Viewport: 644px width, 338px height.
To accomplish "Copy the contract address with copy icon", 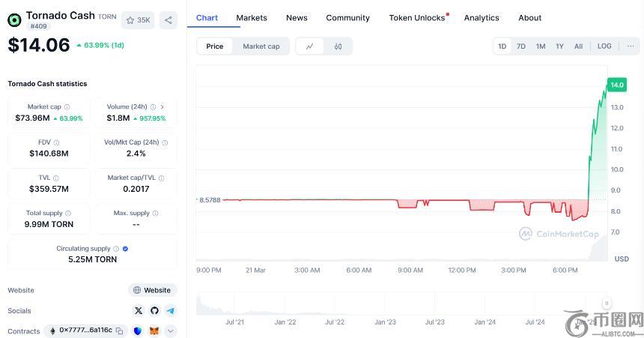I will point(120,331).
